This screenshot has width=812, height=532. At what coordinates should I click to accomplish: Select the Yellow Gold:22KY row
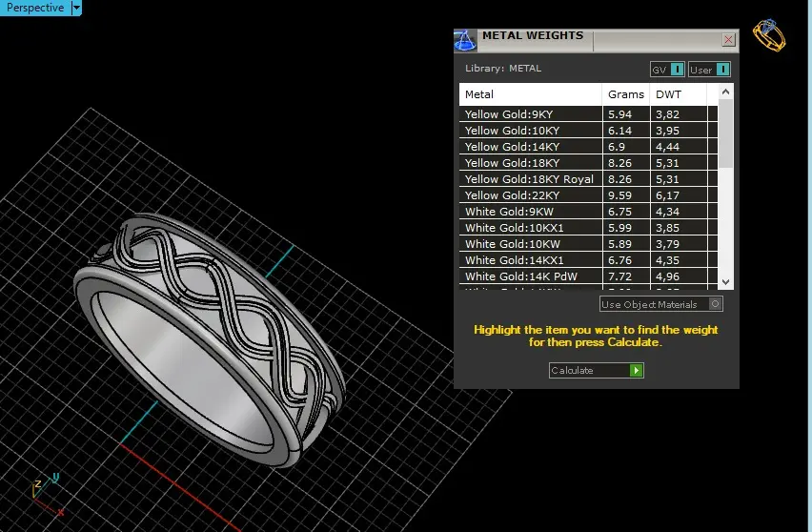(588, 195)
